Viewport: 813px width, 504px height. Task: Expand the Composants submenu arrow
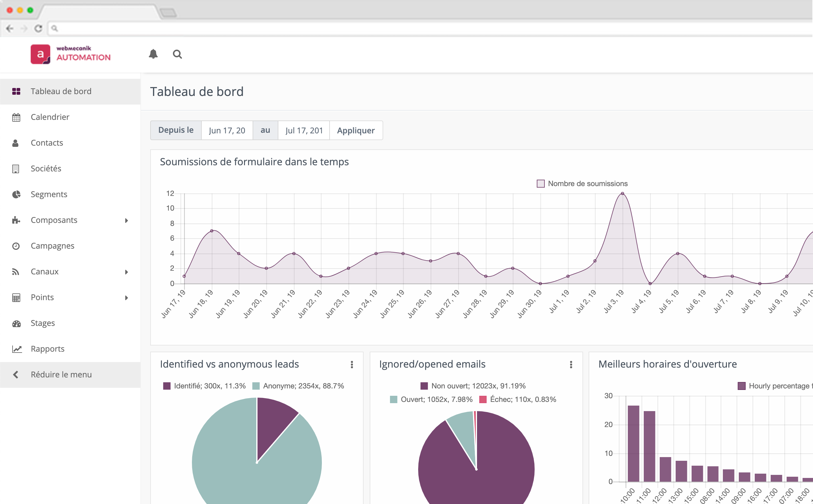pyautogui.click(x=126, y=220)
